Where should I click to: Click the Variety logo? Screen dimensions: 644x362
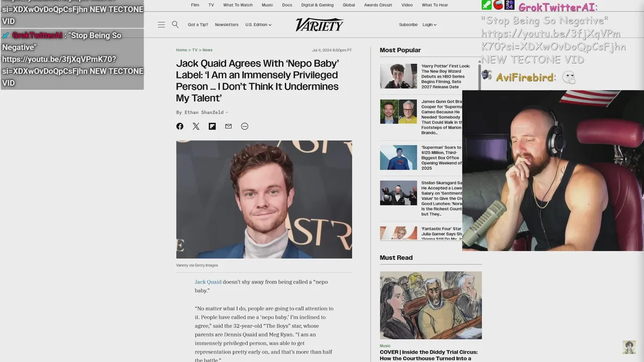tap(319, 25)
